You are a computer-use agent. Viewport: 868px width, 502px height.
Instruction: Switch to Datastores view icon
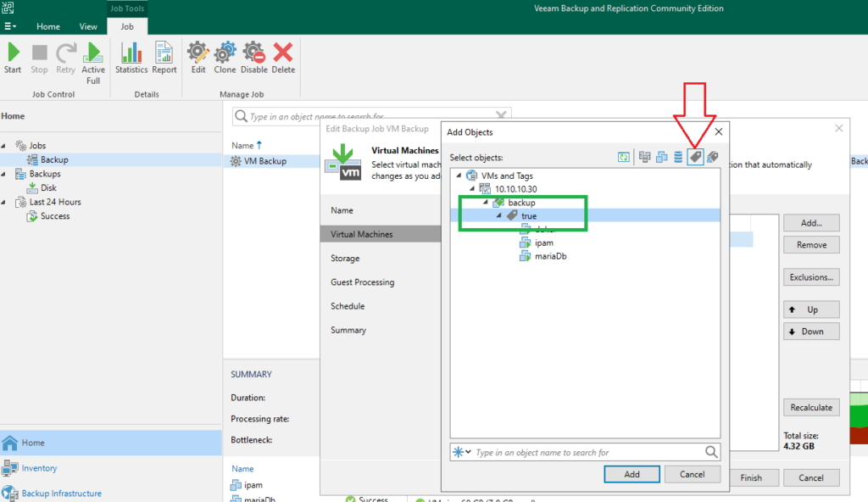(x=678, y=158)
